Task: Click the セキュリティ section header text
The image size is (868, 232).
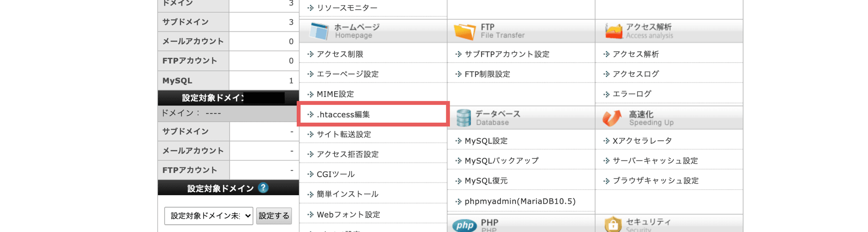Action: (x=648, y=222)
